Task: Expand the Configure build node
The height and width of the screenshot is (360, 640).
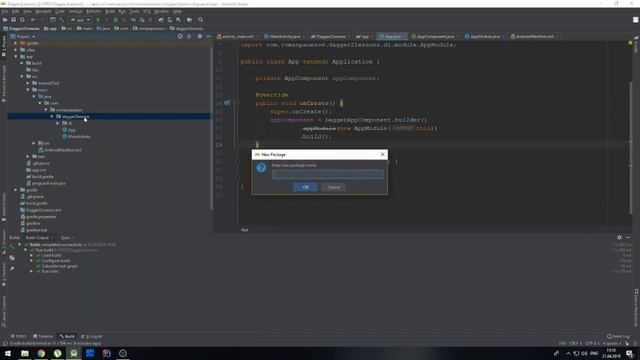Action: (31, 260)
